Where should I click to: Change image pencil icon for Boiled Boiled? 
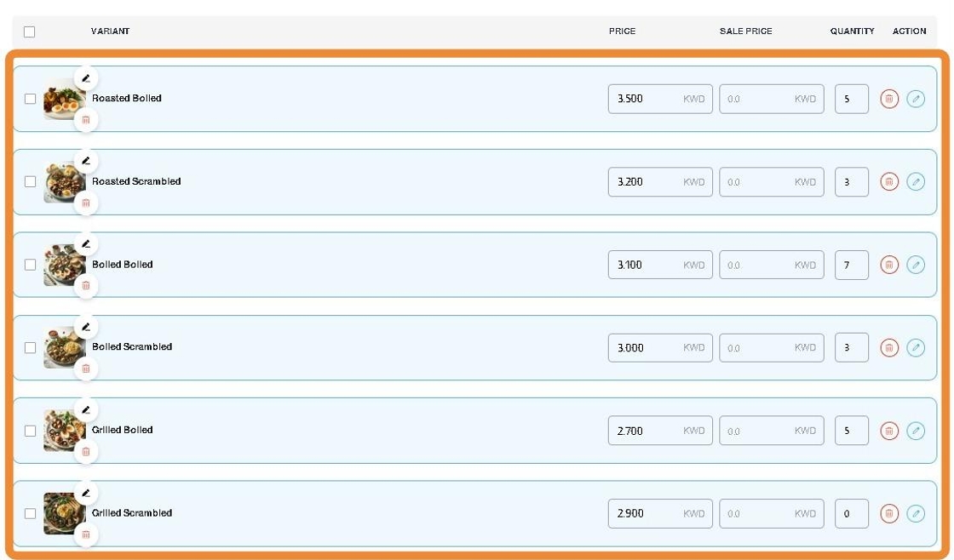(86, 243)
